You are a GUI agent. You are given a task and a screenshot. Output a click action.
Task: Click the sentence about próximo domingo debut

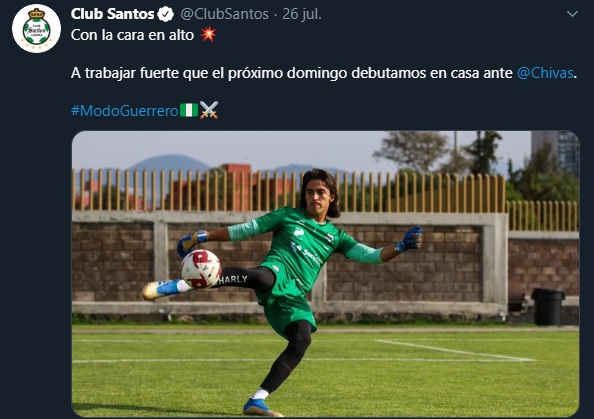(x=324, y=73)
